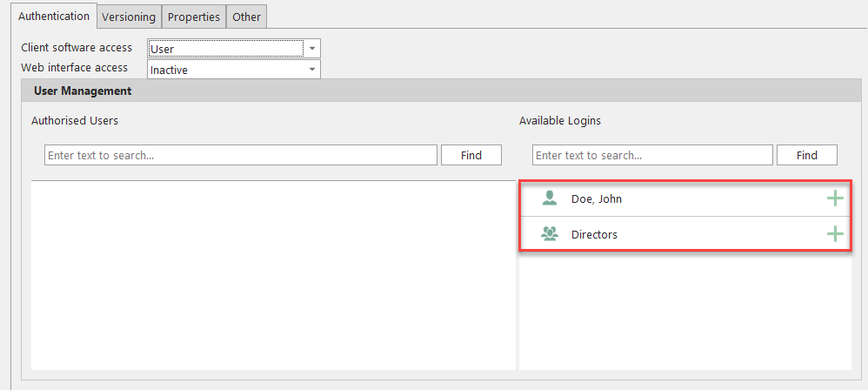
Task: Click the single-user icon beside Doe, John
Action: [x=549, y=198]
